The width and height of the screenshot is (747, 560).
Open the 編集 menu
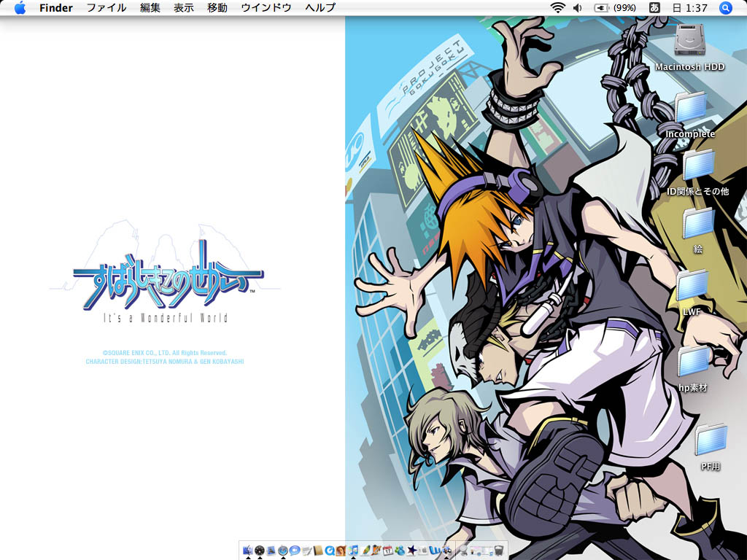pos(150,7)
